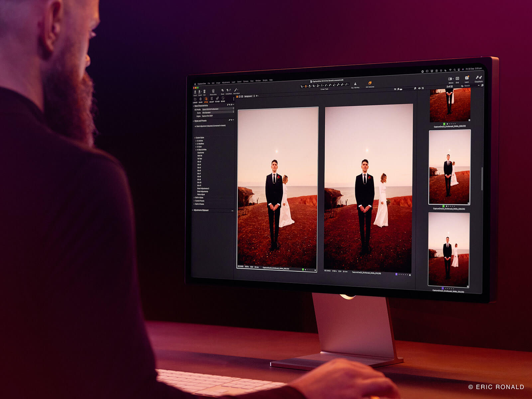Open the Background layer dropdown

coord(250,96)
